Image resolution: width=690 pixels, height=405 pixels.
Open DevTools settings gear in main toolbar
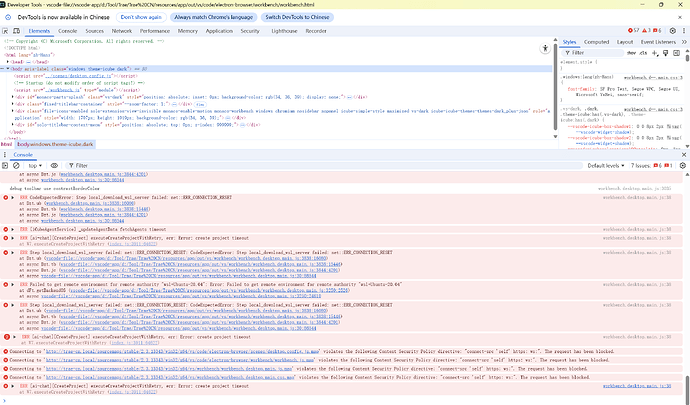[672, 31]
